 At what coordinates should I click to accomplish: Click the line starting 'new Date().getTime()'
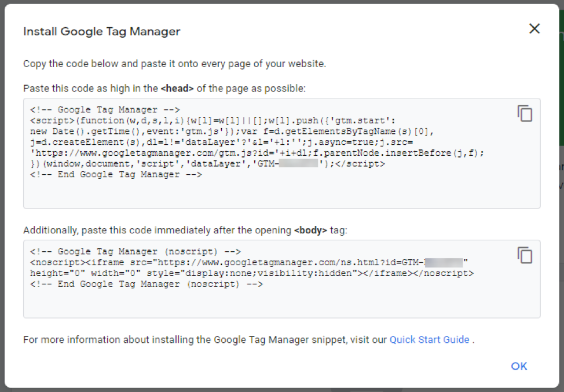click(232, 131)
